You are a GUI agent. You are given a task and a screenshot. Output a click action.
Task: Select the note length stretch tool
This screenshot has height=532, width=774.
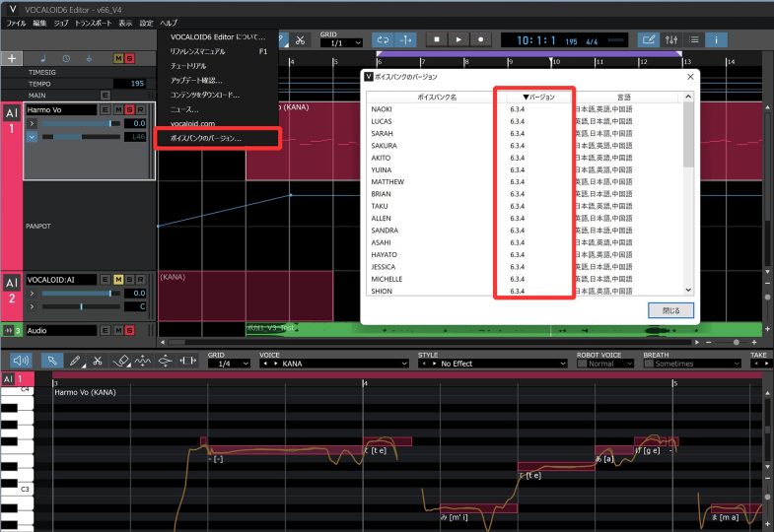tap(187, 361)
